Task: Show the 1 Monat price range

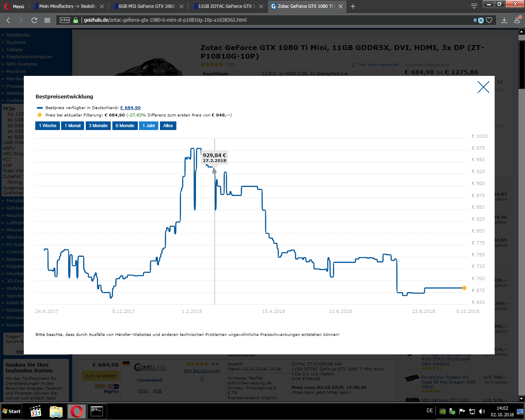Action: point(73,126)
